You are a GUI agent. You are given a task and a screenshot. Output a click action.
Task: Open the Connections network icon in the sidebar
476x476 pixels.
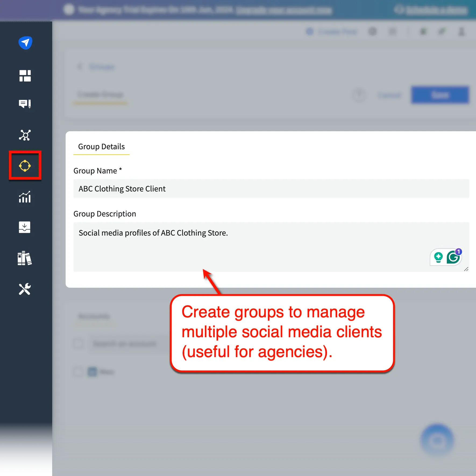click(25, 136)
